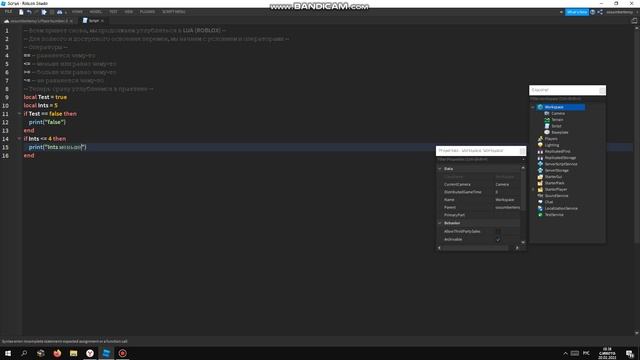Click the Workspace globe icon in Explorer

point(540,107)
